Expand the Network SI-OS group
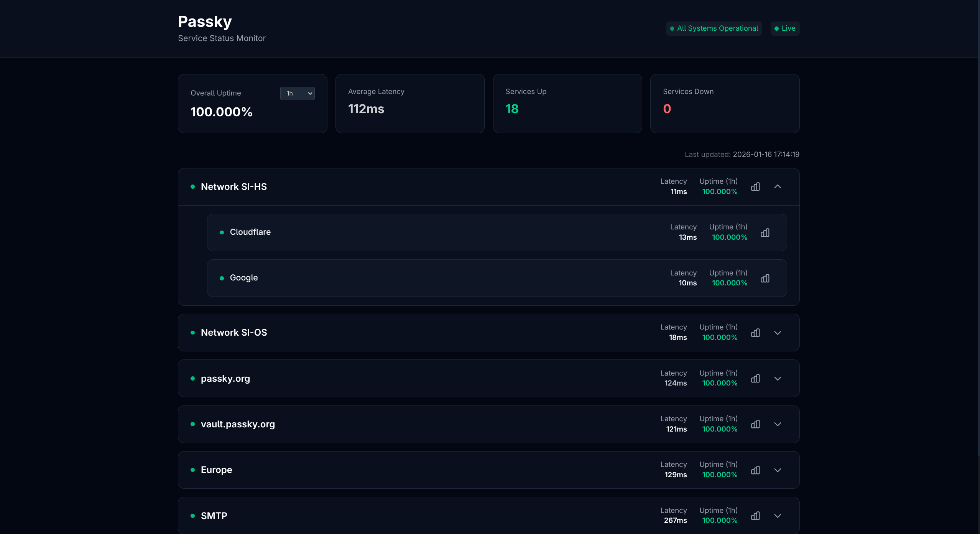 [778, 333]
